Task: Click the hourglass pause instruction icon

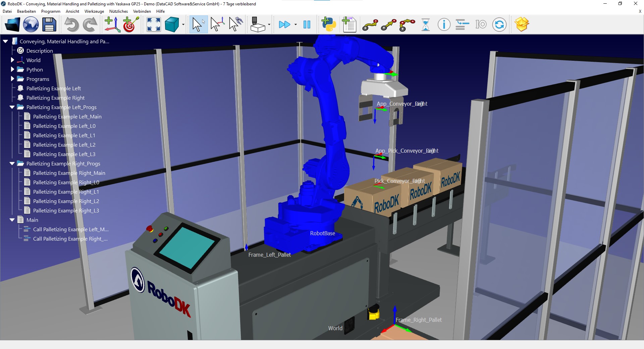Action: [426, 24]
